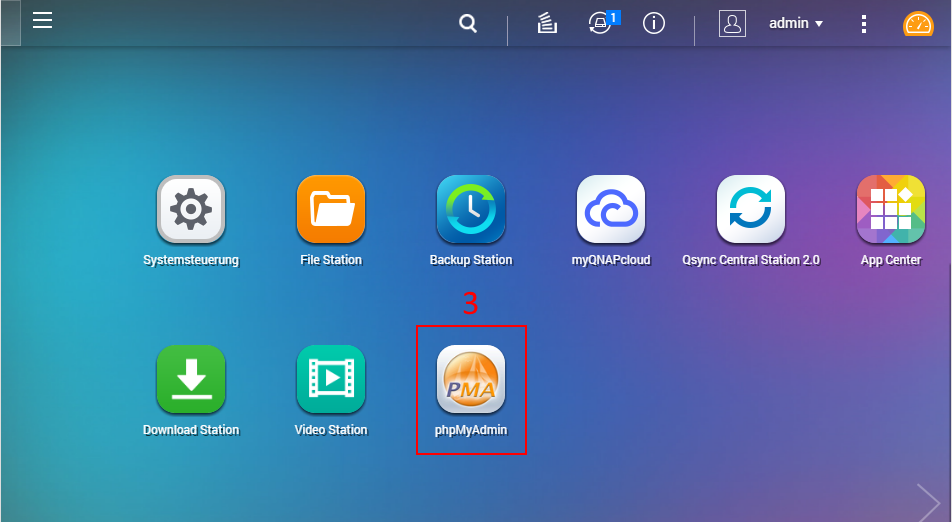Viewport: 952px width, 522px height.
Task: Click the Video Station text label
Action: pyautogui.click(x=331, y=430)
